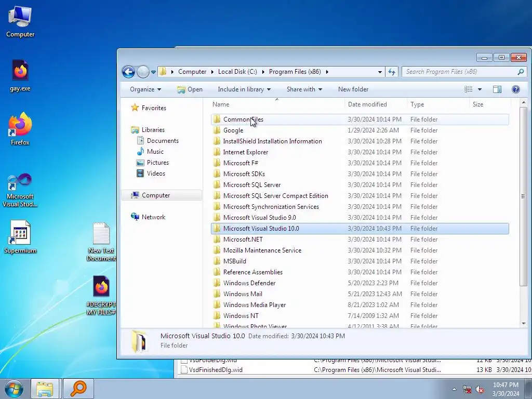Expand the arrow after Local Disk (C:) breadcrumb
The image size is (532, 399).
tap(263, 72)
